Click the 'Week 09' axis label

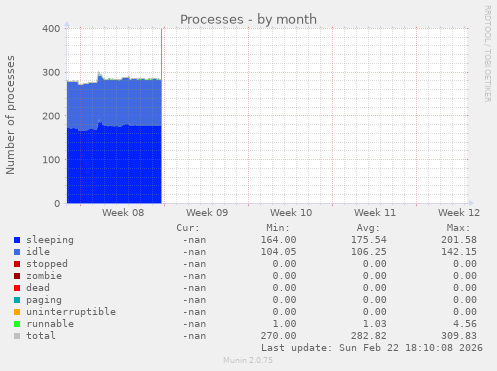click(207, 213)
